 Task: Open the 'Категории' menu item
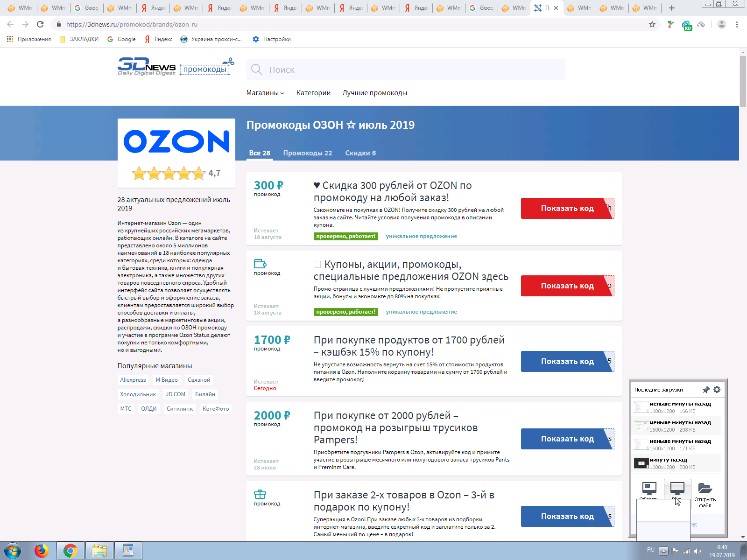coord(313,93)
